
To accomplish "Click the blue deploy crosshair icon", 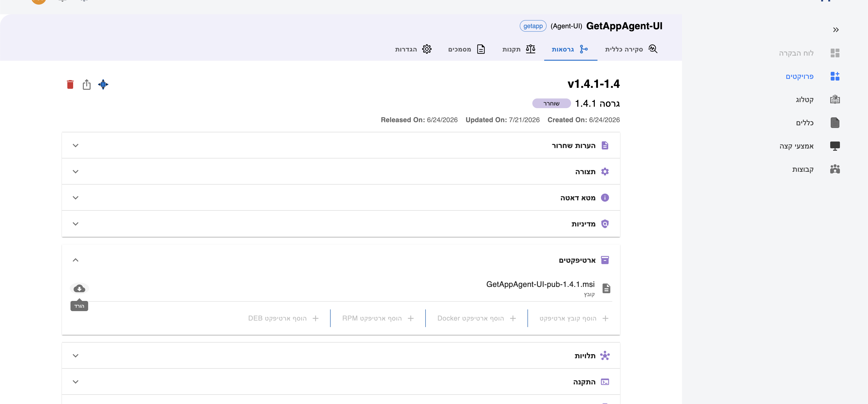I will (103, 84).
